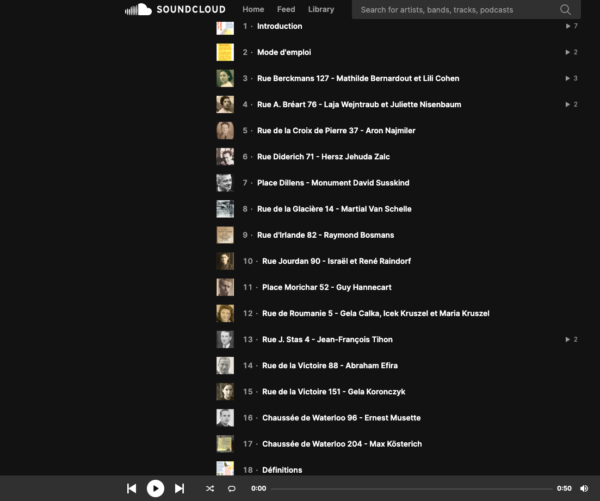
Task: Toggle repeat mode
Action: 232,488
